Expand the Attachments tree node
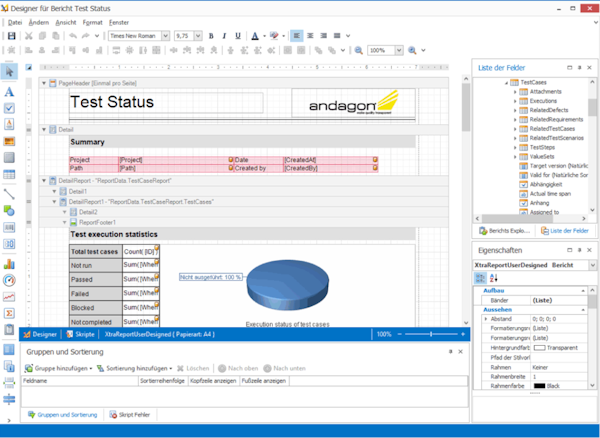This screenshot has height=438, width=600. click(x=515, y=92)
